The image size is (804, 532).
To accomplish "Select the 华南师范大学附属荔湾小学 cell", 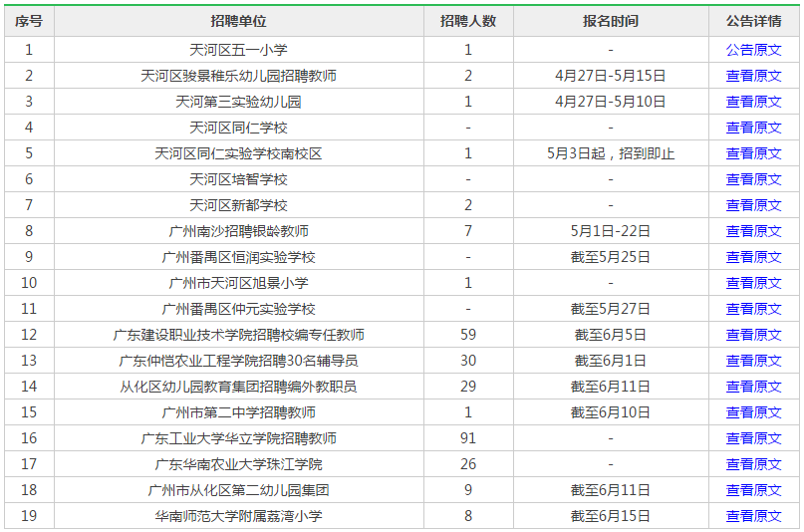I will point(239,516).
